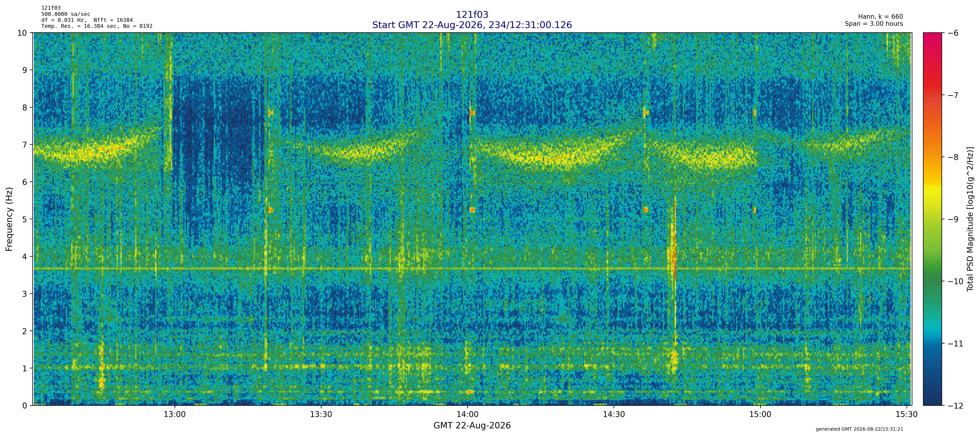Click the "500.0000 sa/sec" sample rate text

click(65, 14)
